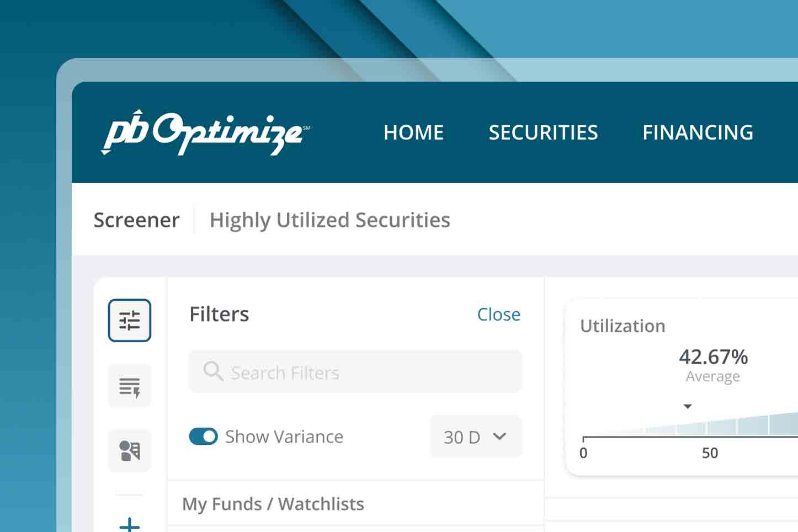Click the Utilization average marker triangle

[688, 407]
